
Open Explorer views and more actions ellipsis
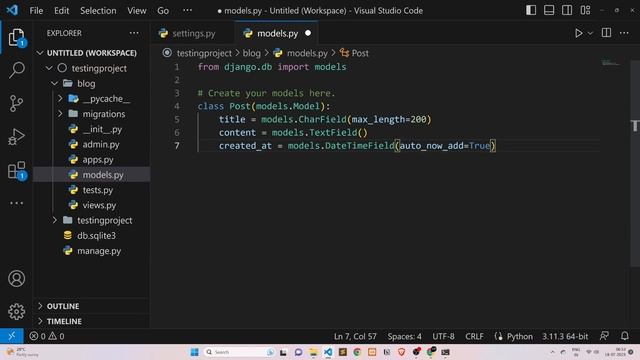click(x=134, y=33)
